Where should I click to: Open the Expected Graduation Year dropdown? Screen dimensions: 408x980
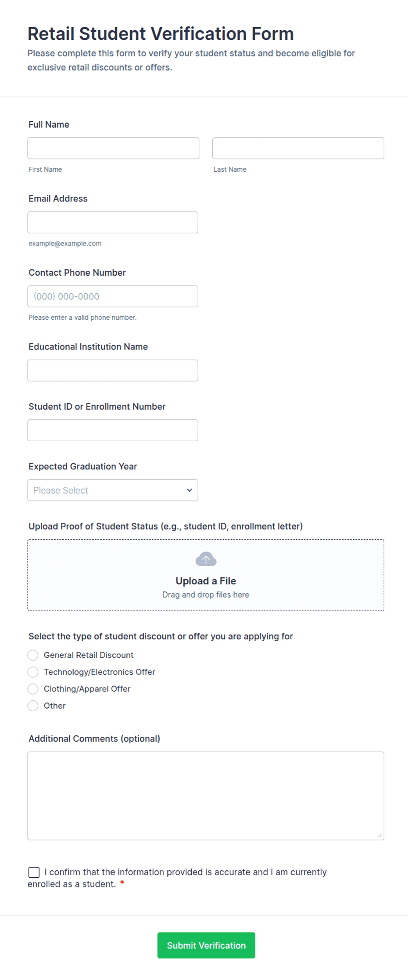coord(113,490)
